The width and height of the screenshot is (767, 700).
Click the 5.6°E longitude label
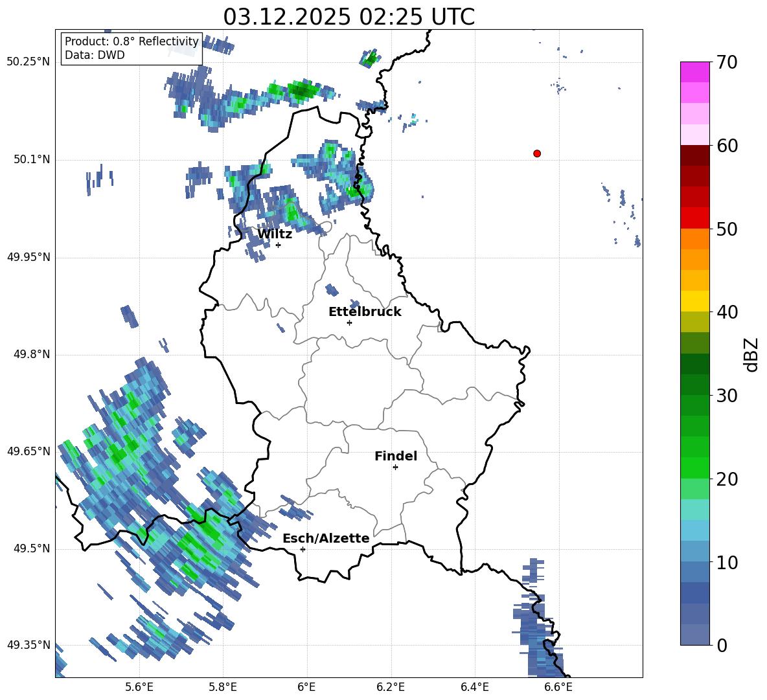[139, 688]
